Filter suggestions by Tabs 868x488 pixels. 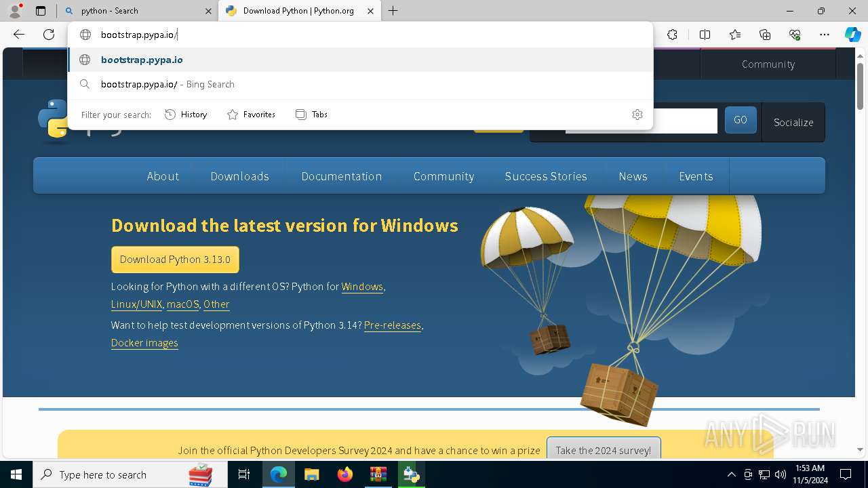click(312, 115)
